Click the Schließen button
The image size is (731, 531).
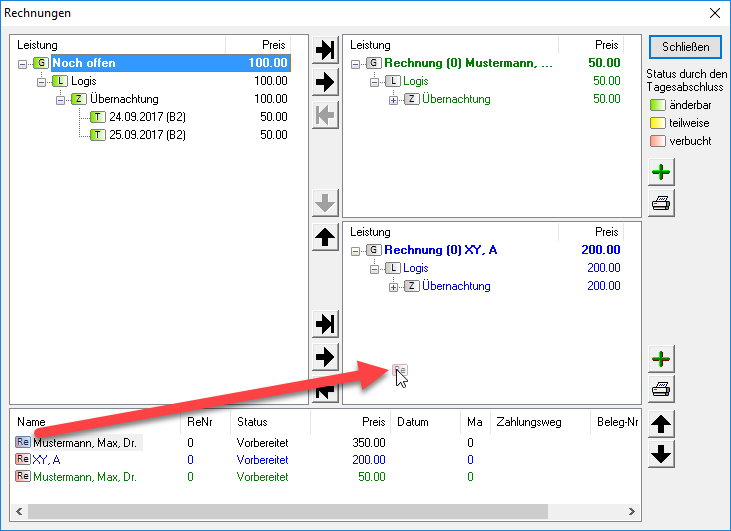[x=685, y=47]
